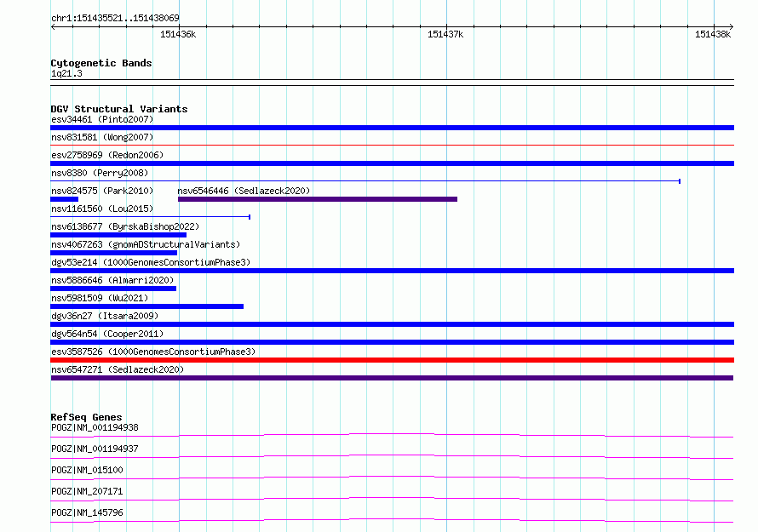Click the 151438k ruler position
The width and height of the screenshot is (758, 532).
pyautogui.click(x=713, y=34)
